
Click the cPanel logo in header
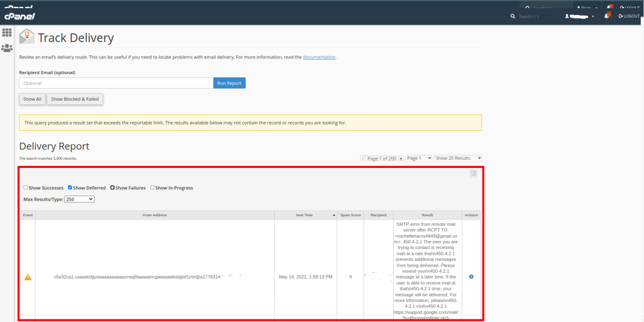tap(19, 16)
